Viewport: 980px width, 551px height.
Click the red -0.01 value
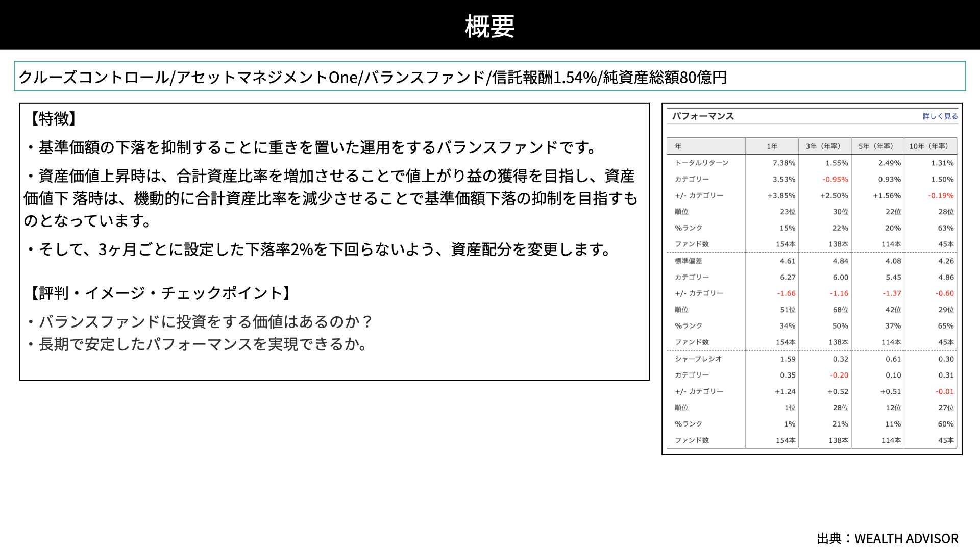click(945, 392)
